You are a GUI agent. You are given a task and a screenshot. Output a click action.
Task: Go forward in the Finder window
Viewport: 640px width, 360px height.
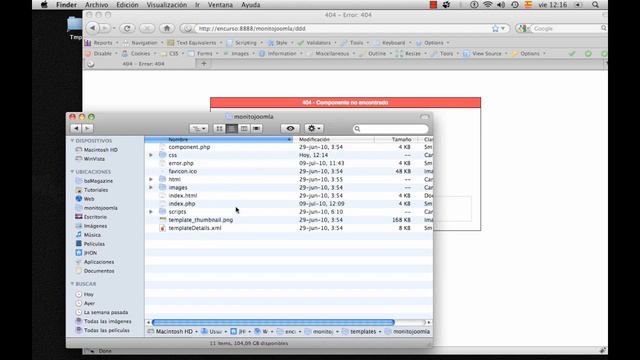pyautogui.click(x=87, y=129)
